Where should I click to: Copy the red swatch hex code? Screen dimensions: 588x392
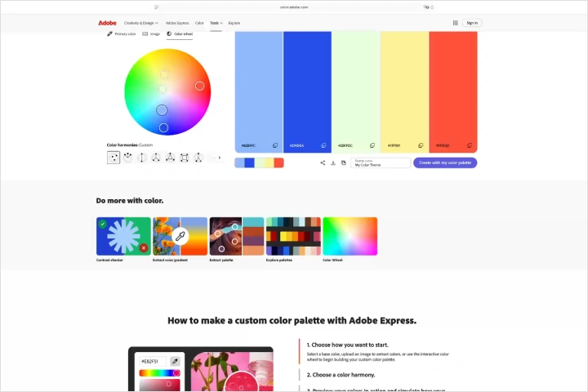[x=469, y=145]
